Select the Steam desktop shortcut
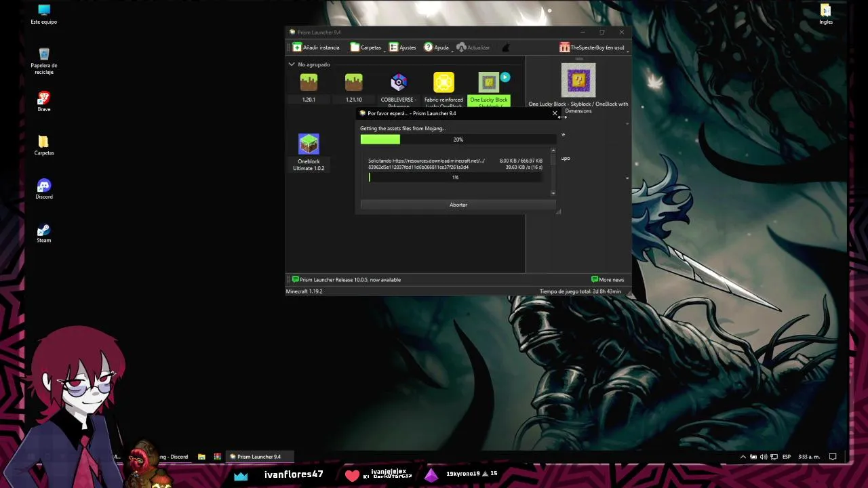 44,232
